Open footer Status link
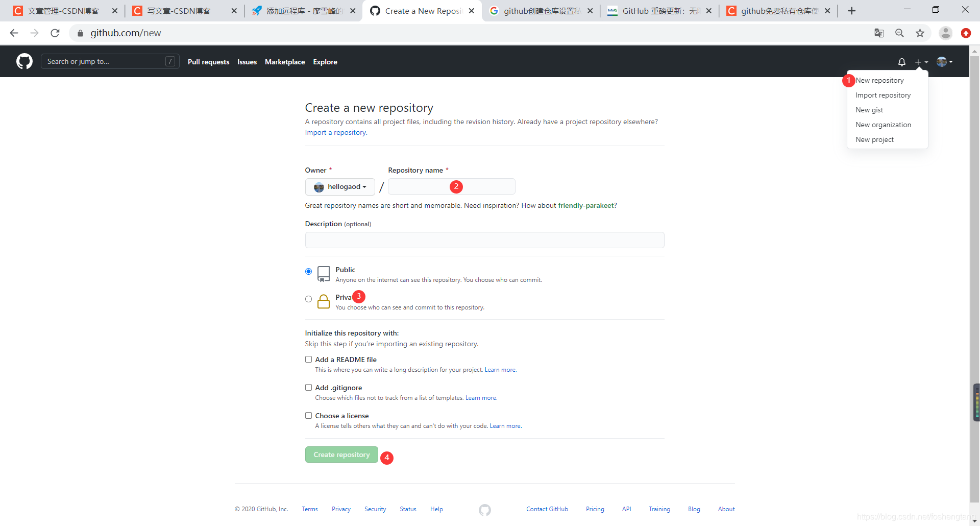This screenshot has height=526, width=980. point(408,509)
